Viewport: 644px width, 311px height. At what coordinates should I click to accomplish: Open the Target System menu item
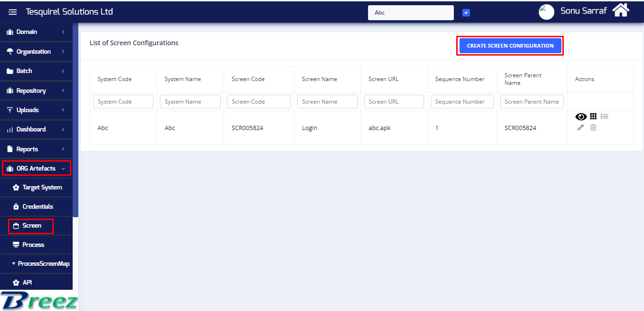(x=36, y=188)
